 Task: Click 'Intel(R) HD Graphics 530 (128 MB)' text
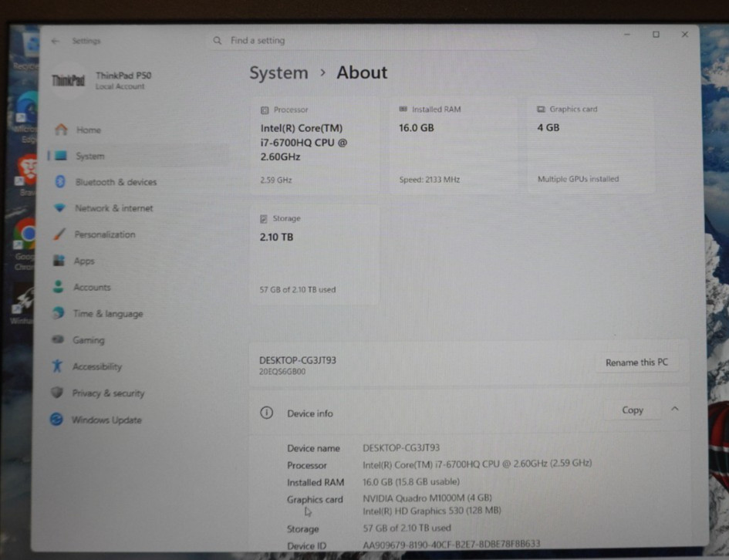pyautogui.click(x=432, y=511)
